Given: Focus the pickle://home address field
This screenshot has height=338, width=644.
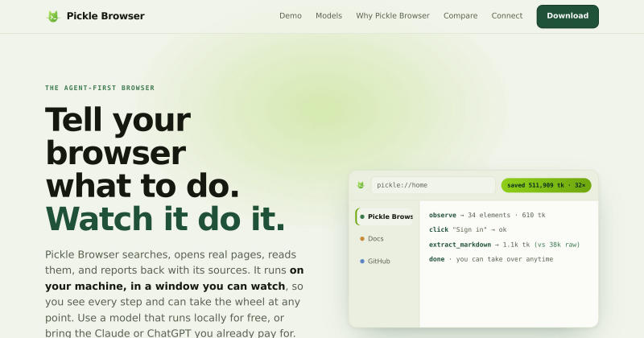Looking at the screenshot, I should 433,185.
